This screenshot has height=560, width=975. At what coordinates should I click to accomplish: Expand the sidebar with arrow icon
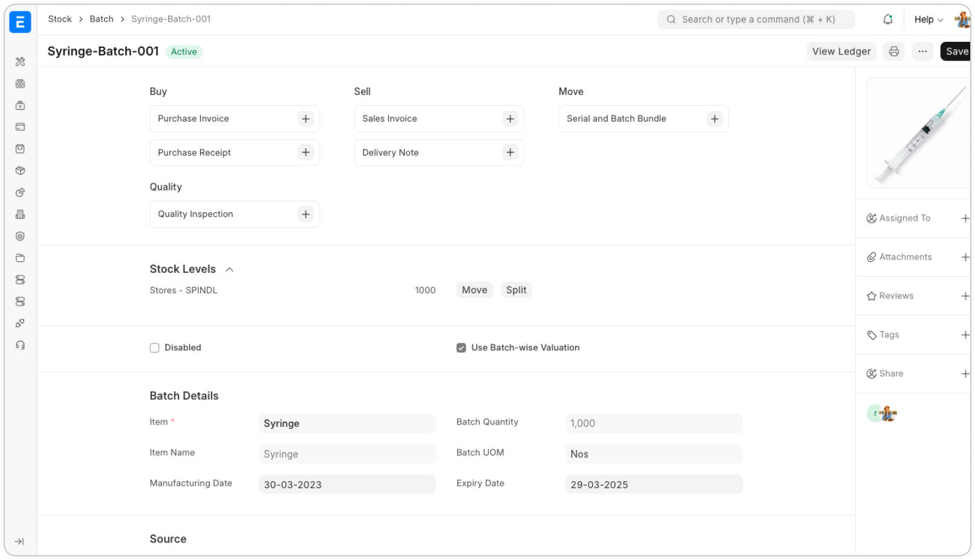tap(19, 541)
